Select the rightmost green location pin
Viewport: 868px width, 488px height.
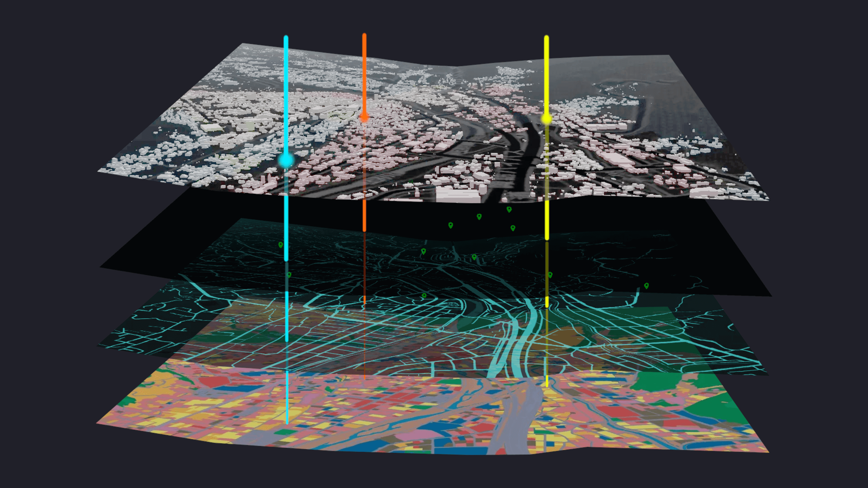(646, 286)
